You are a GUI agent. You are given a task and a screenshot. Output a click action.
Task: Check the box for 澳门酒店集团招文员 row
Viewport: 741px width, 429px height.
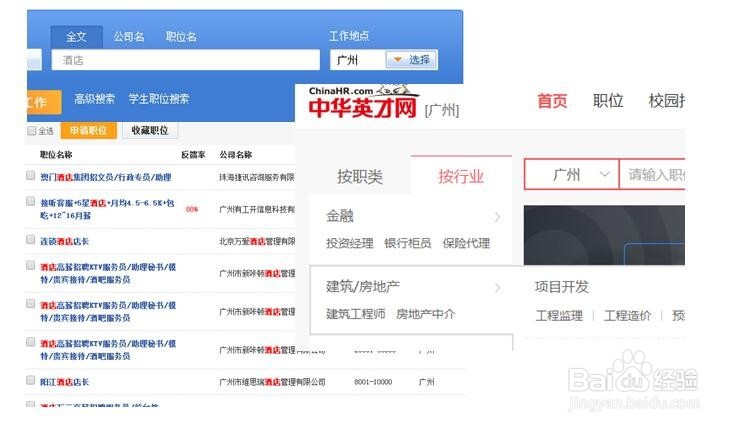click(x=31, y=176)
